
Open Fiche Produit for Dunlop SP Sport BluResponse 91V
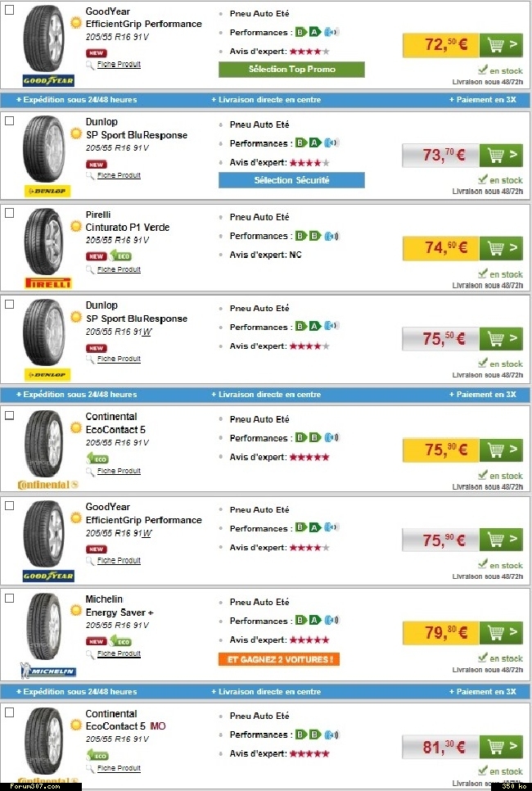119,175
